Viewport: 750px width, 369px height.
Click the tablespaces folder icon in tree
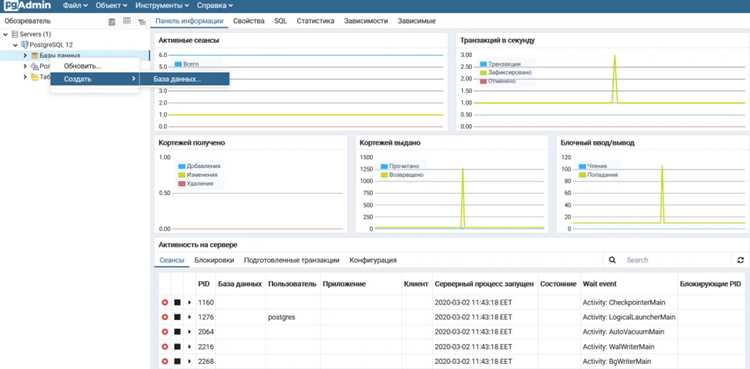coord(34,77)
